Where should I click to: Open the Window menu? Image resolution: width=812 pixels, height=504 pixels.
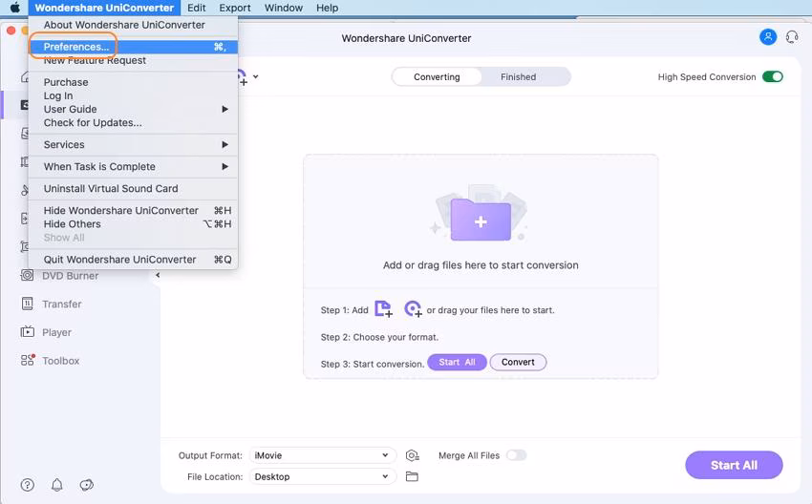click(x=284, y=8)
